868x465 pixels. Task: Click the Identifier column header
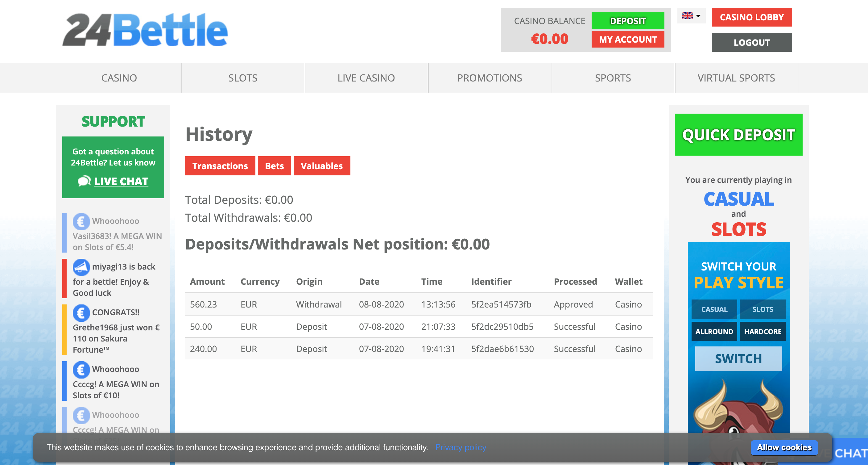(x=491, y=282)
